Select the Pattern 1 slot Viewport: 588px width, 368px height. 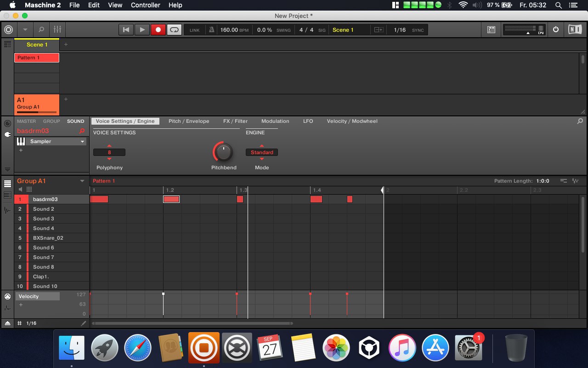(x=37, y=58)
